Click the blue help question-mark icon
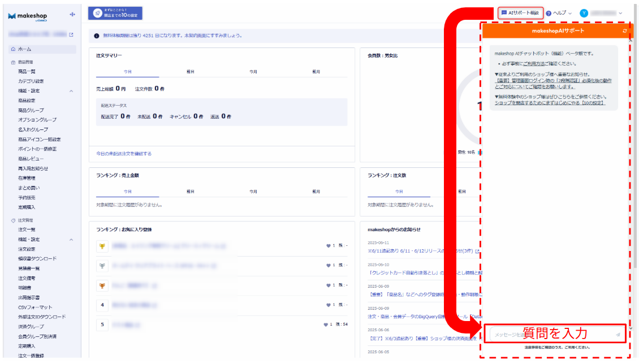This screenshot has width=639, height=364. [549, 13]
